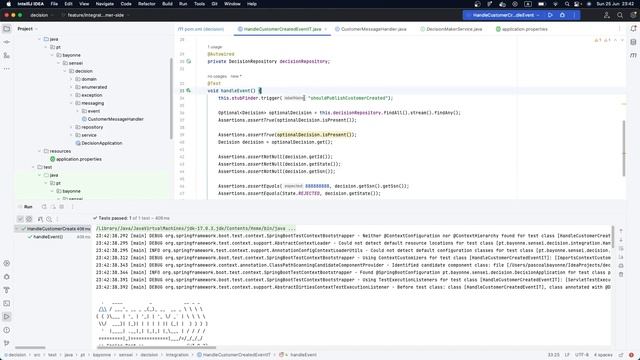Click the console horizontal scrollbar
Viewport: 640px width, 360px height.
pos(156,347)
